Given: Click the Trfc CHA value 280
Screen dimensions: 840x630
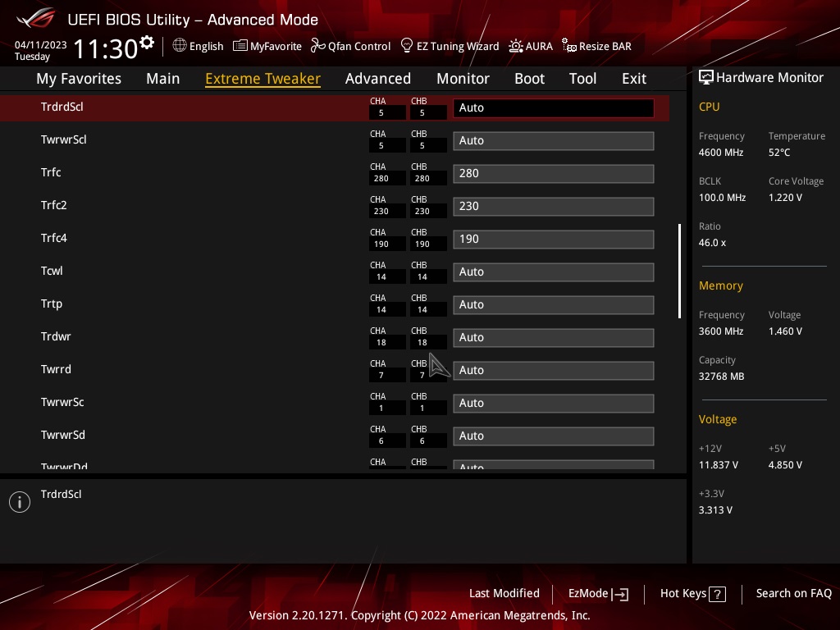Looking at the screenshot, I should pos(381,178).
